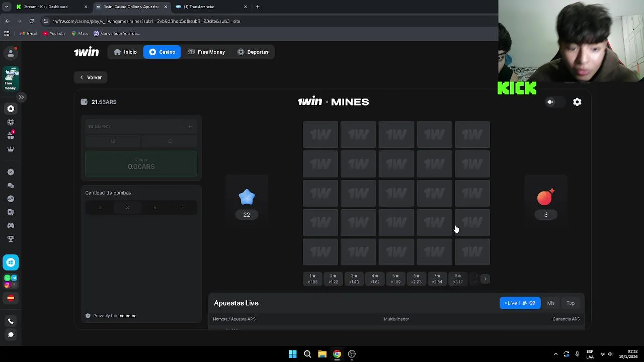This screenshot has width=644, height=362.
Task: Open the trending chart icon in sidebar
Action: (11, 199)
